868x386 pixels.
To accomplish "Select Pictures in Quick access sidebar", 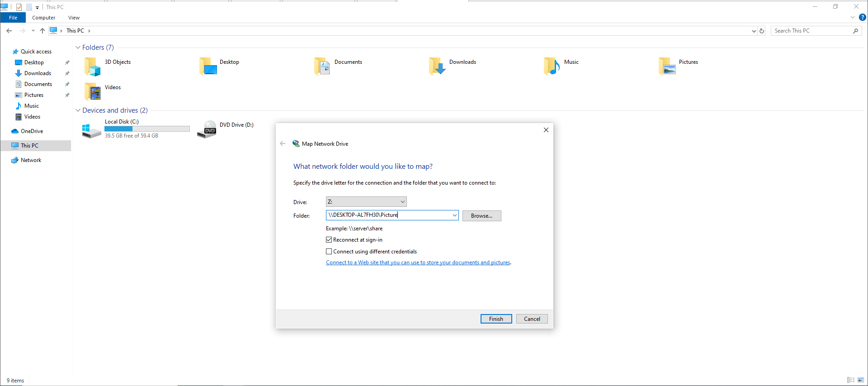I will click(34, 95).
